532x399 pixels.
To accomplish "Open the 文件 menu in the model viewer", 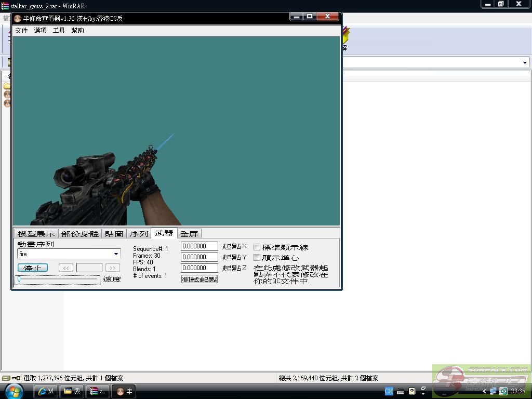I will [x=21, y=31].
